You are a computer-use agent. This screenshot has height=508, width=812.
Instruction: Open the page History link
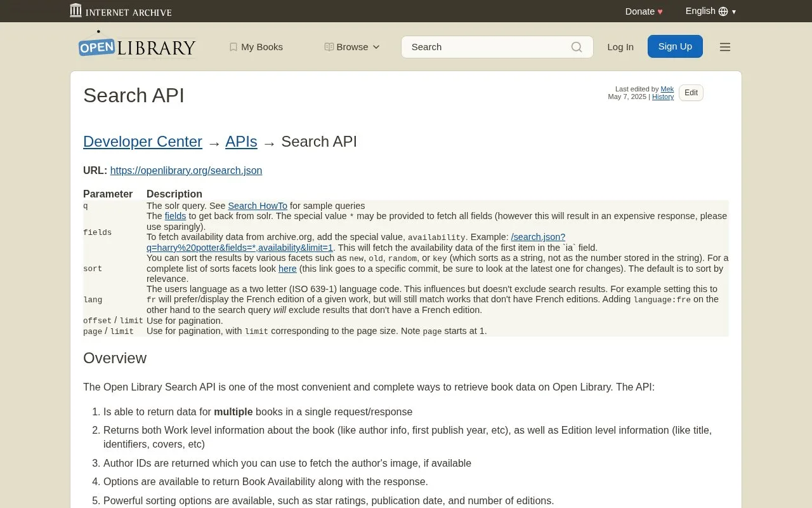click(x=663, y=97)
